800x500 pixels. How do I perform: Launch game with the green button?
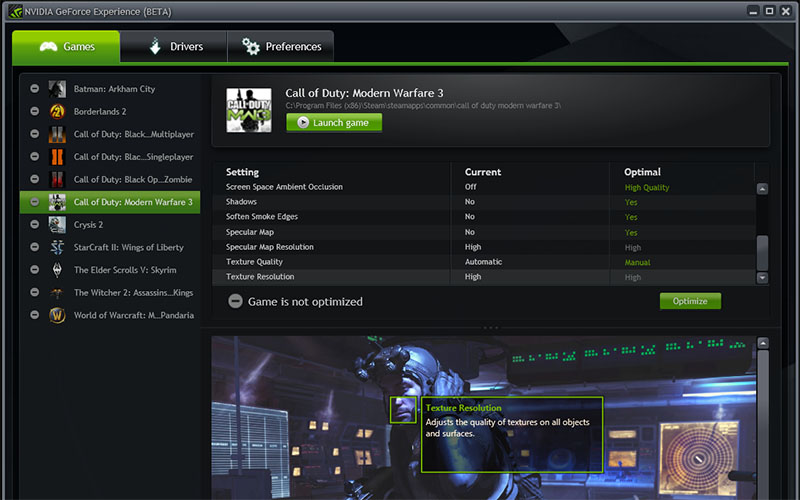click(x=334, y=122)
